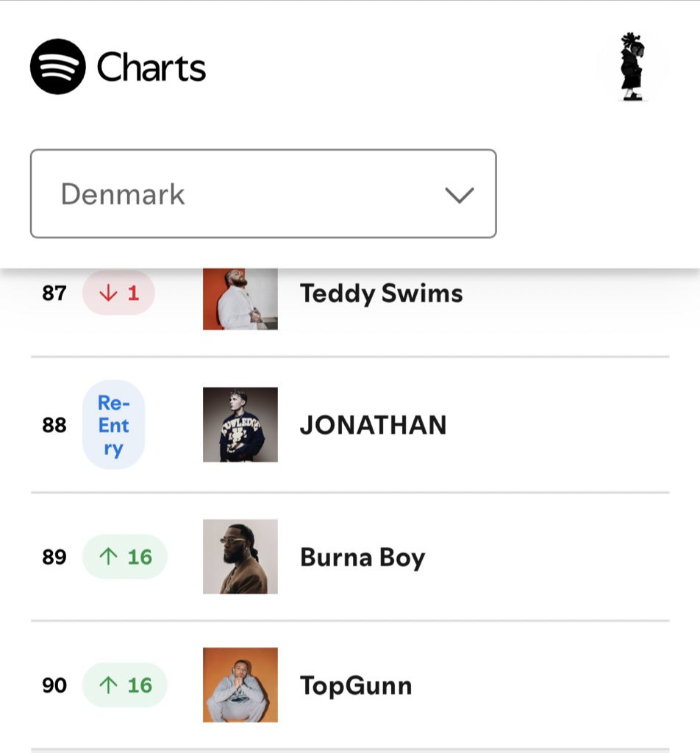Viewport: 700px width, 753px height.
Task: Click rank number 87
Action: [54, 293]
